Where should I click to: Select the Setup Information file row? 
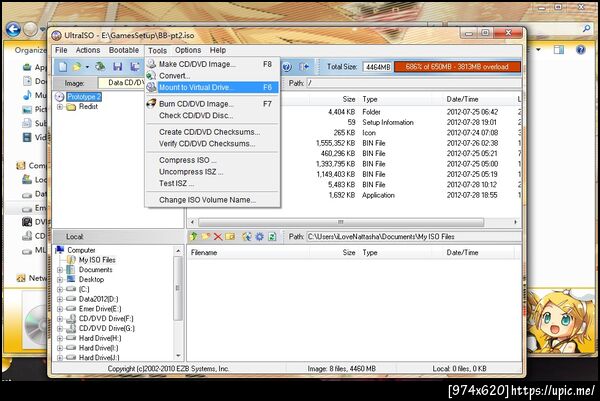[354, 122]
